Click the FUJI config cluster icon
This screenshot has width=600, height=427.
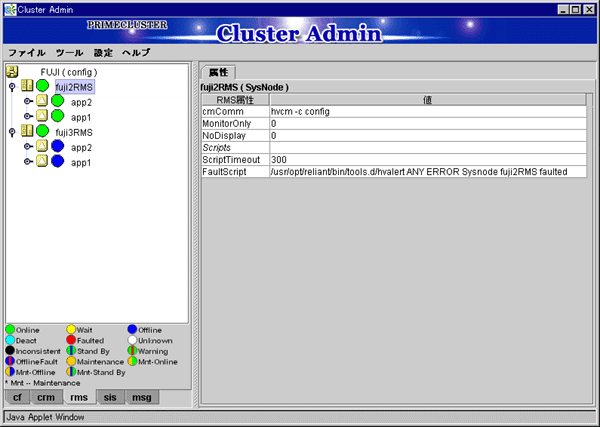point(12,72)
